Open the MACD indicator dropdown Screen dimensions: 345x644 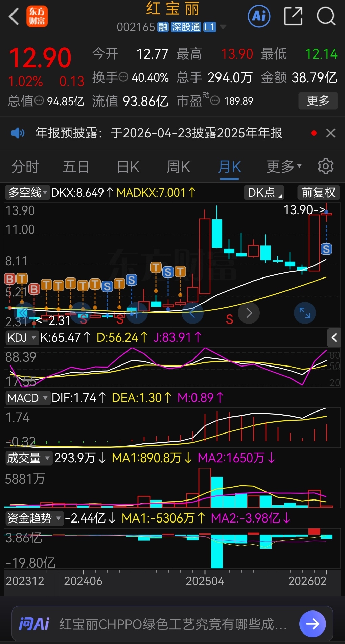(x=27, y=398)
